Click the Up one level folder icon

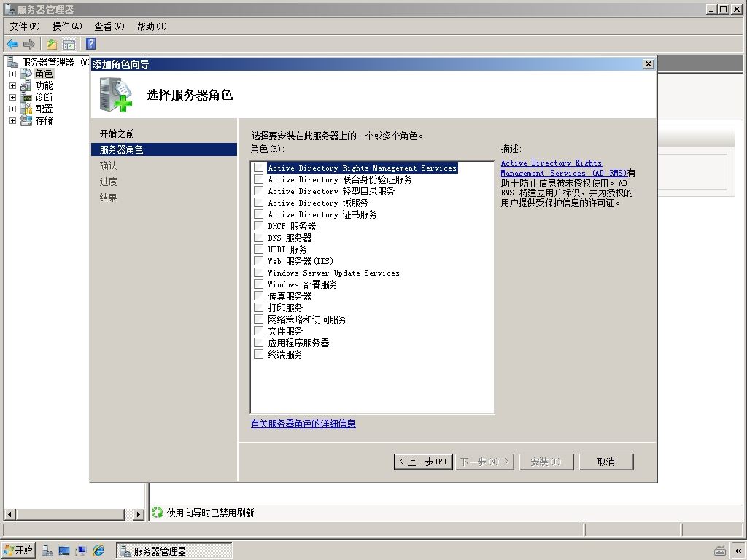click(x=52, y=44)
